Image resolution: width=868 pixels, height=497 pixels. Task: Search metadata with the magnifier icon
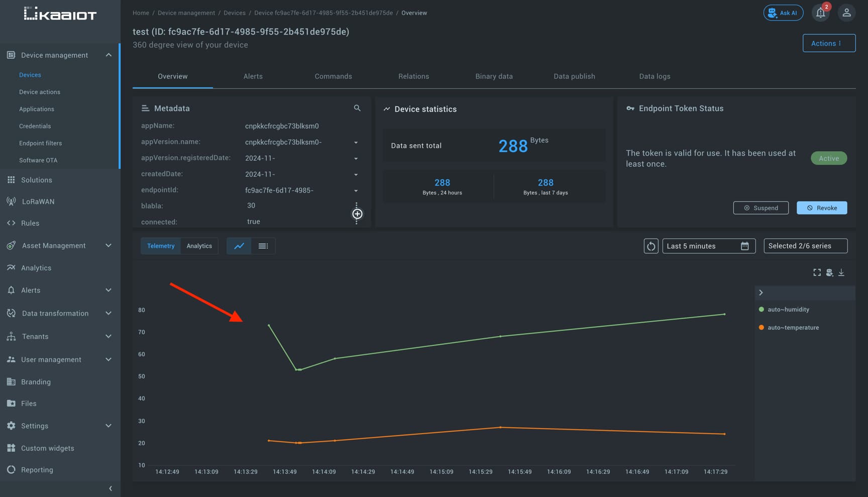point(357,108)
